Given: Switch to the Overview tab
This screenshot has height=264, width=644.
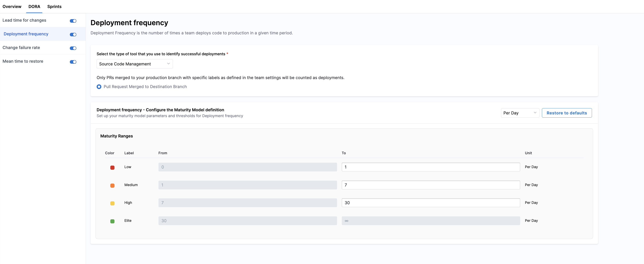Looking at the screenshot, I should [12, 6].
